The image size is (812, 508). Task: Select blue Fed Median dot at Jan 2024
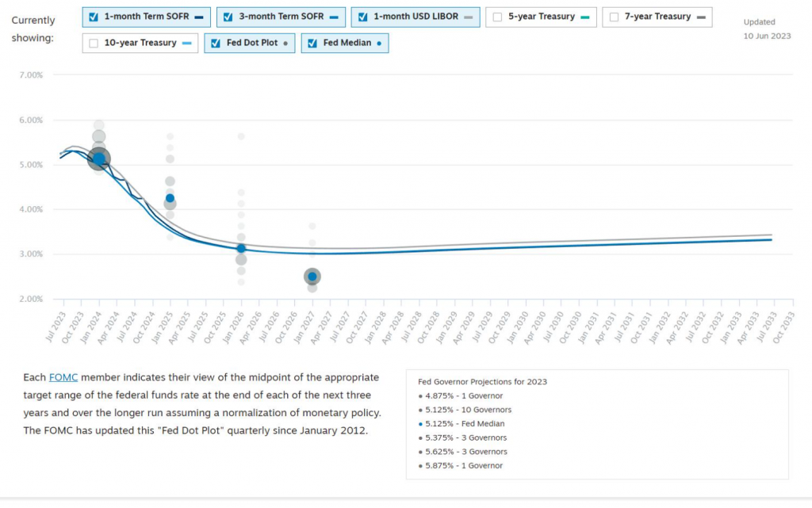coord(98,159)
